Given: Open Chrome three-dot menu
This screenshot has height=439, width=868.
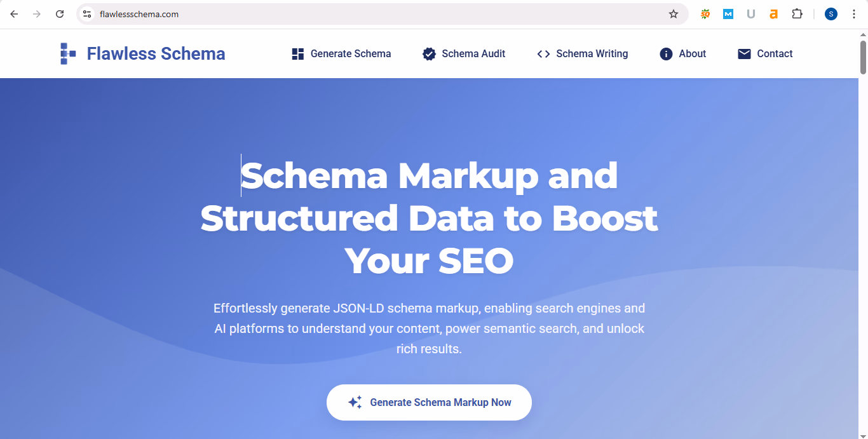Looking at the screenshot, I should (854, 14).
